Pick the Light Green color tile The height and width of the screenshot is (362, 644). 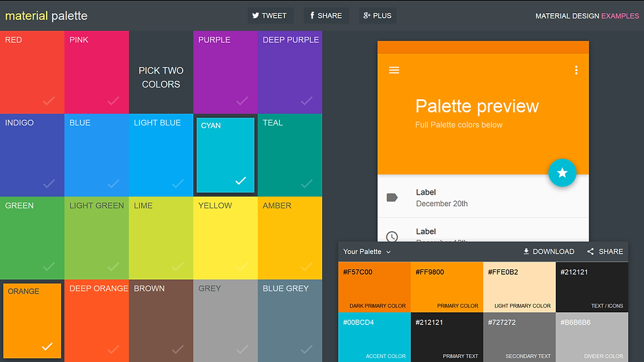[x=97, y=238]
